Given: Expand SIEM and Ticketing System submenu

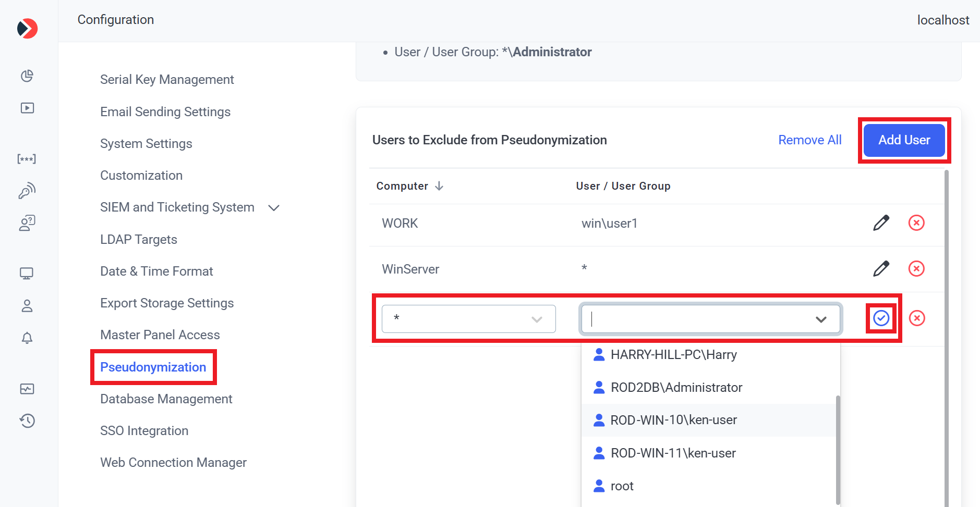Looking at the screenshot, I should click(x=274, y=208).
